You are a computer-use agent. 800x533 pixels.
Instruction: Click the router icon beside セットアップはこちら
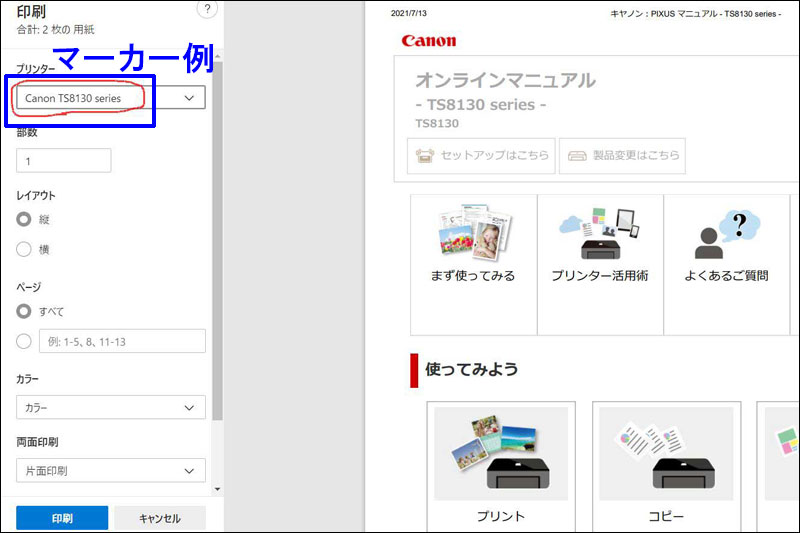425,156
